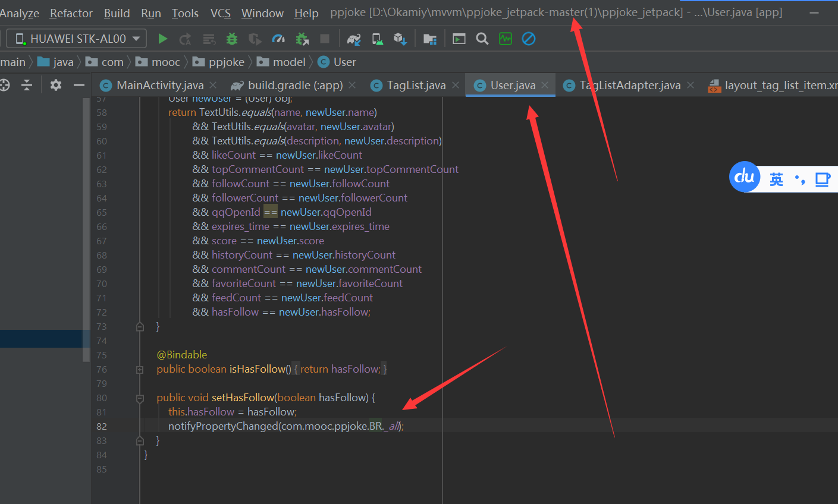The width and height of the screenshot is (838, 504).
Task: Open the Tools menu
Action: (185, 13)
